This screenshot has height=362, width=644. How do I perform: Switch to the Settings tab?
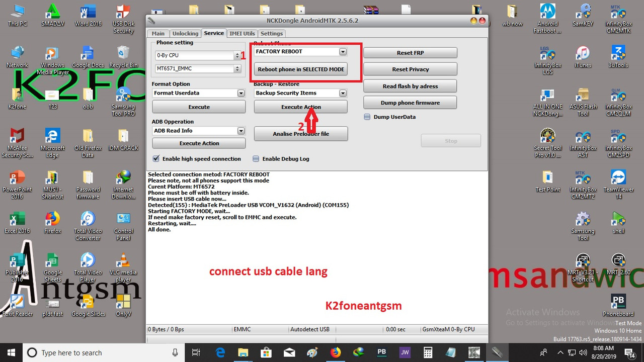[272, 34]
